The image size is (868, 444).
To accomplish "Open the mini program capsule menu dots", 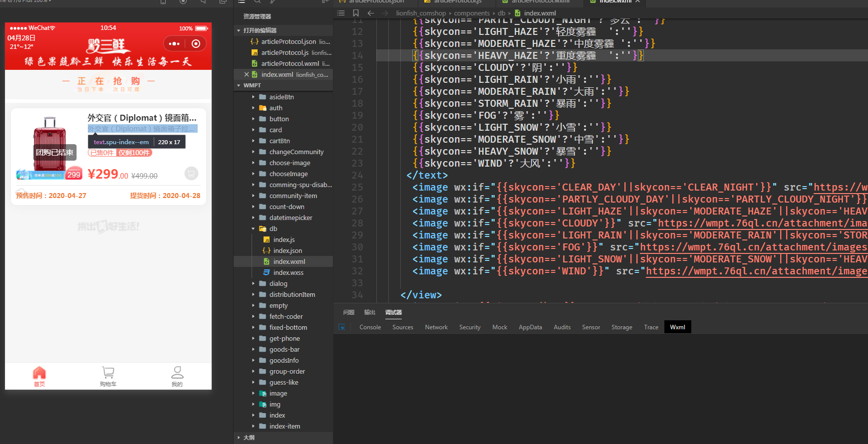I will (174, 44).
